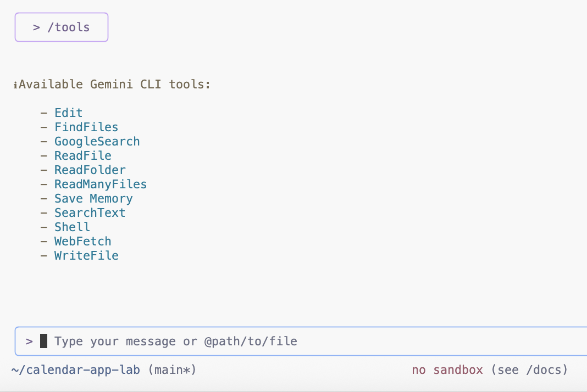Click the WebFetch tool name
The width and height of the screenshot is (587, 392).
82,242
